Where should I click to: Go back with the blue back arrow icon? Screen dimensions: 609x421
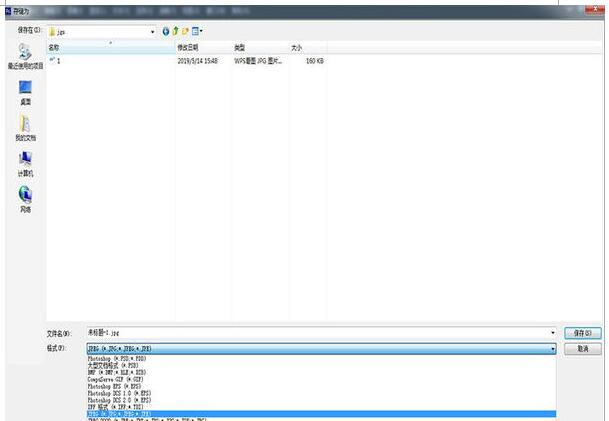tap(166, 31)
